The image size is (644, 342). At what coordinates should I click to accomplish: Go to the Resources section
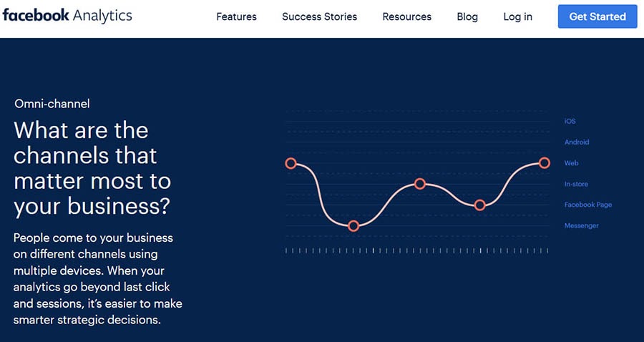coord(406,17)
